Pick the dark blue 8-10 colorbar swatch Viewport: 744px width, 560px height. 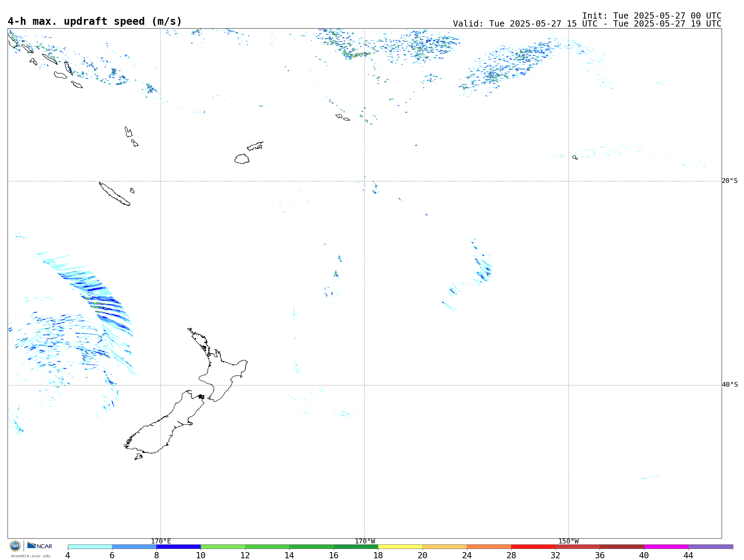pos(178,547)
